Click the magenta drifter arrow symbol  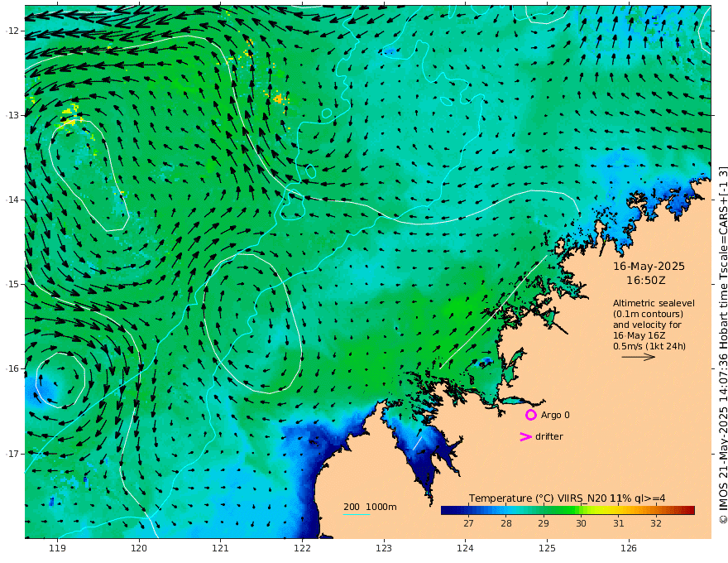(x=525, y=436)
